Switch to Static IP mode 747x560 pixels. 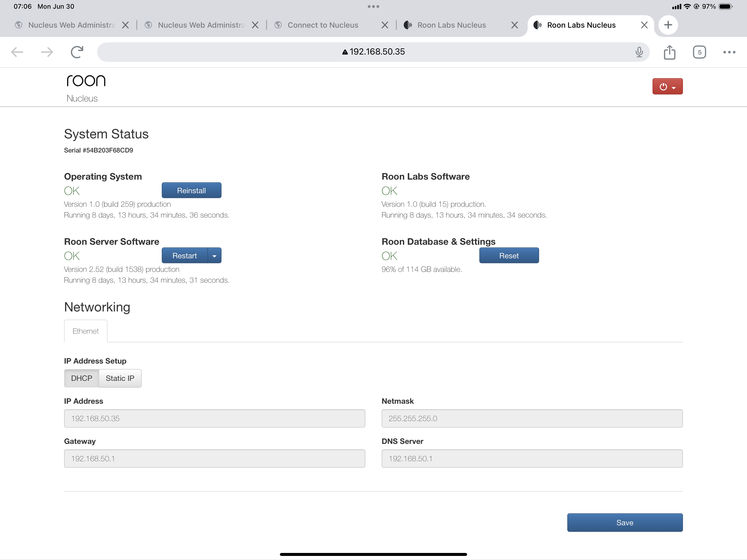(x=120, y=378)
